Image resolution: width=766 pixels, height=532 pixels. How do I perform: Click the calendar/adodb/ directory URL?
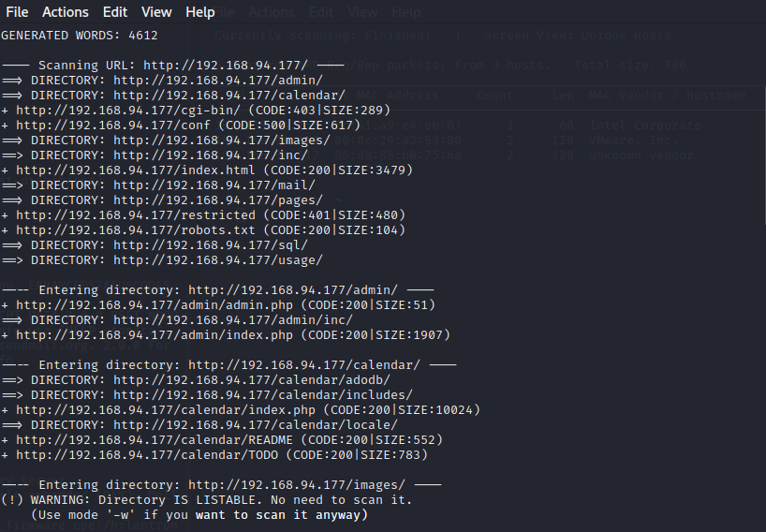[252, 380]
